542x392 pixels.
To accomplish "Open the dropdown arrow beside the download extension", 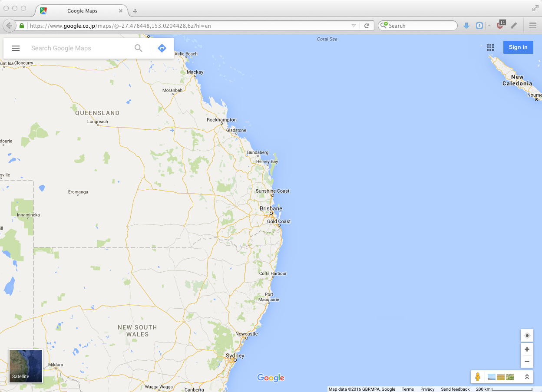I will (489, 26).
